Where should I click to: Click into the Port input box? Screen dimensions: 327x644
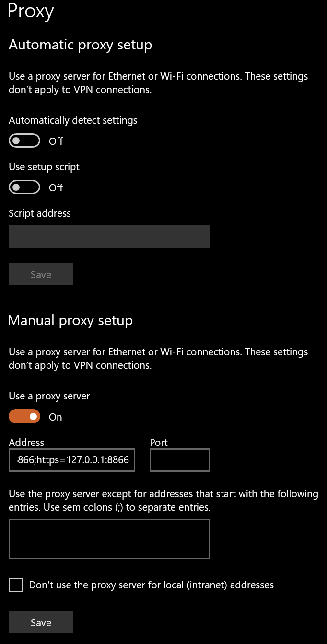[x=180, y=460]
